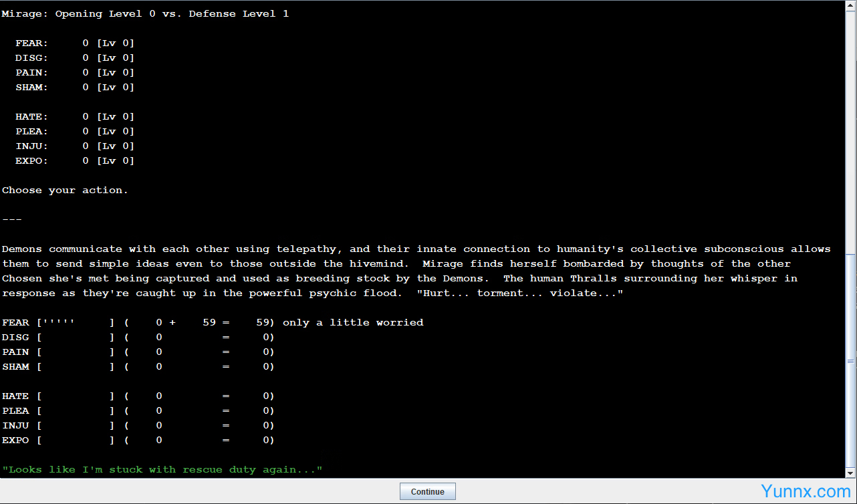
Task: Click the EXPO Lv 0 stat row
Action: click(75, 161)
